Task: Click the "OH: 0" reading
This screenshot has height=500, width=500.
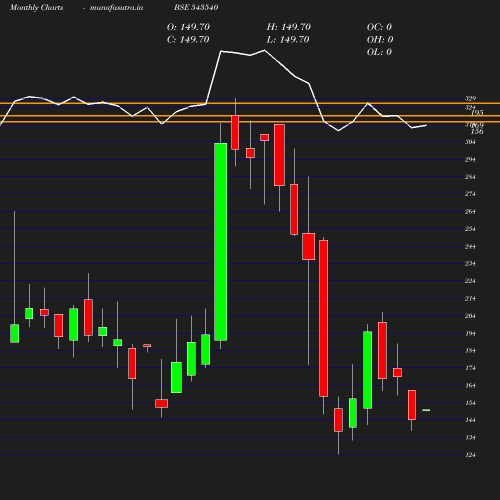Action: pyautogui.click(x=380, y=39)
